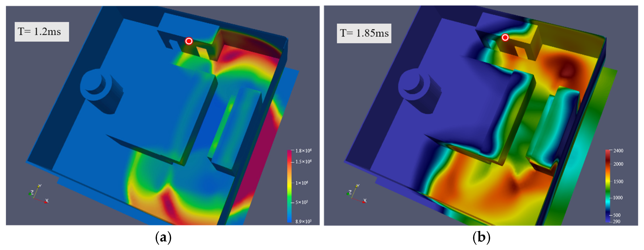Click the X axis label of the right orientation axes
Viewport: 644px width, 250px height.
click(x=365, y=201)
